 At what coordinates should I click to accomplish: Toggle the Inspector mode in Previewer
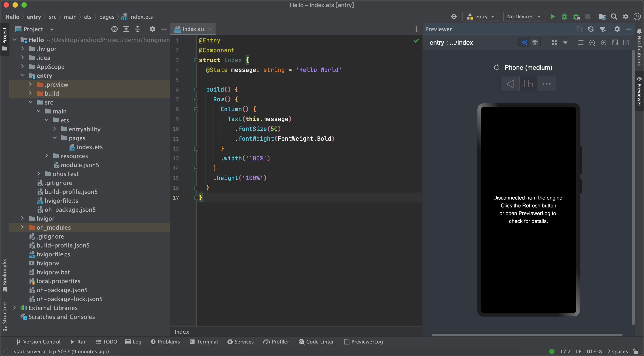(524, 43)
